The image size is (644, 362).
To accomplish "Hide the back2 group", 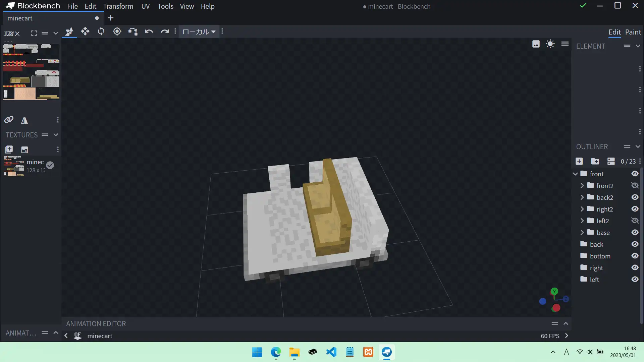I will 635,197.
